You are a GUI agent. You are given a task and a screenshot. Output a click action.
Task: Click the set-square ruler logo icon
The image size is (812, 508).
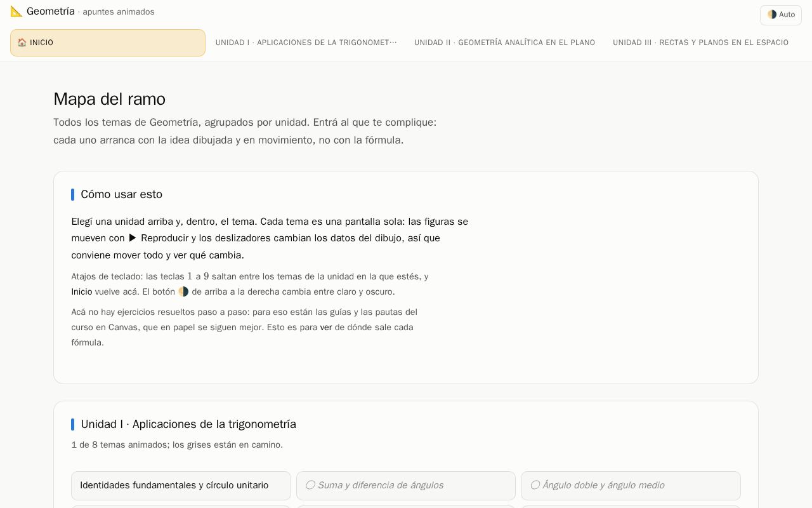tap(16, 11)
